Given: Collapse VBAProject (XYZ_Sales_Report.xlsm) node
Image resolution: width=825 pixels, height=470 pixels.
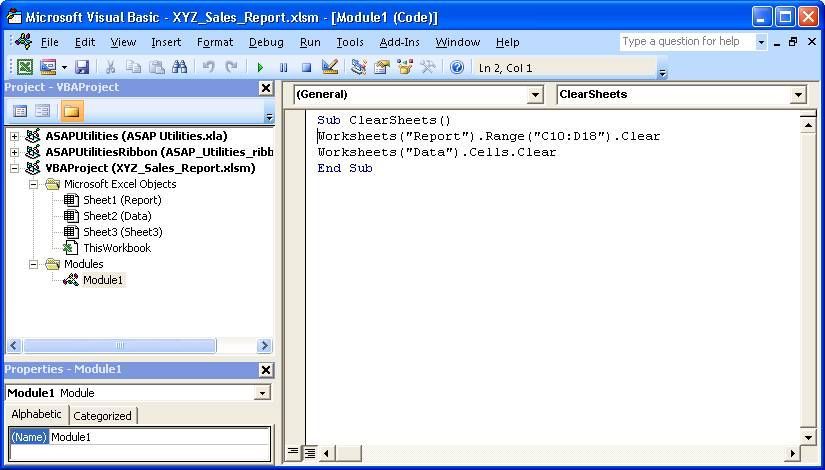Looking at the screenshot, I should point(14,168).
